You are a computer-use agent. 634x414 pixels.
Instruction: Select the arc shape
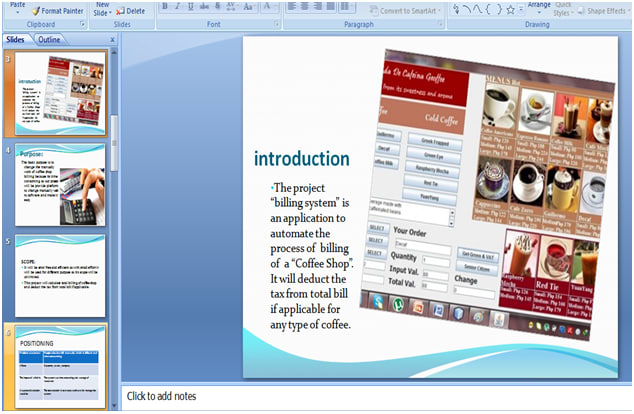tap(467, 10)
